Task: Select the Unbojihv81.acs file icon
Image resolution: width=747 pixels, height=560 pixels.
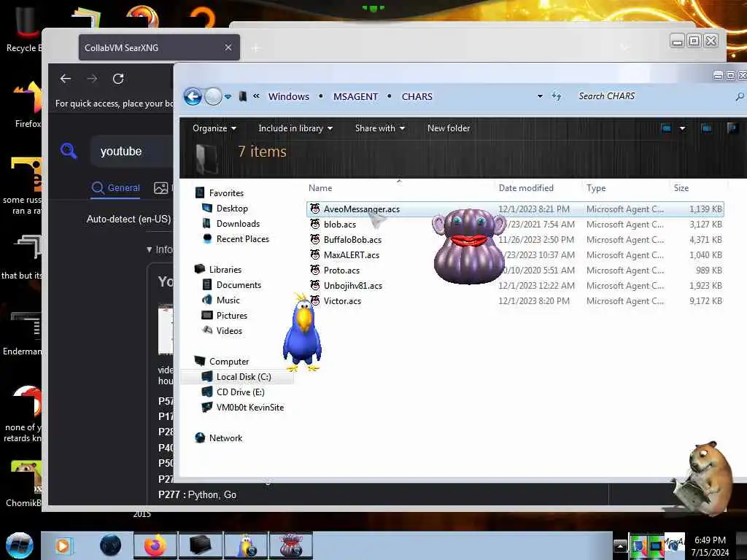Action: coord(315,285)
